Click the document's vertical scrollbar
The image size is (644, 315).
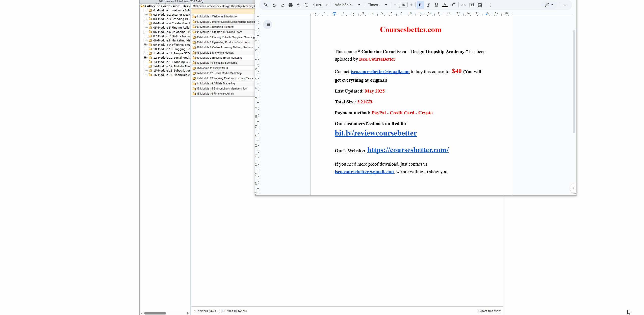coord(574,81)
